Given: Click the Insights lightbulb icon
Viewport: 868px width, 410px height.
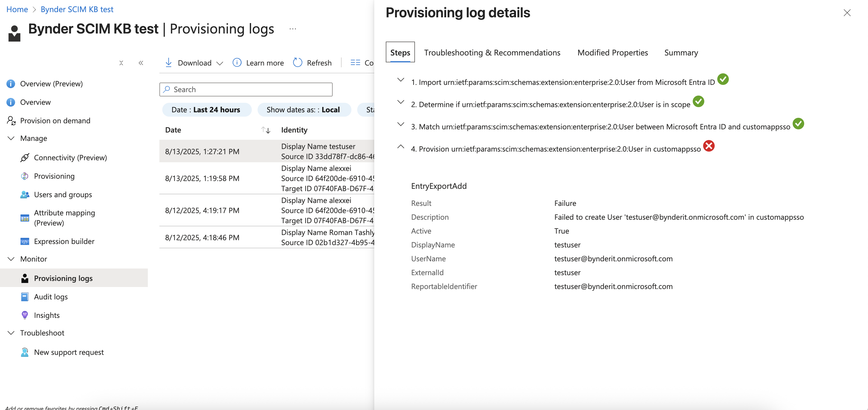Looking at the screenshot, I should tap(25, 315).
